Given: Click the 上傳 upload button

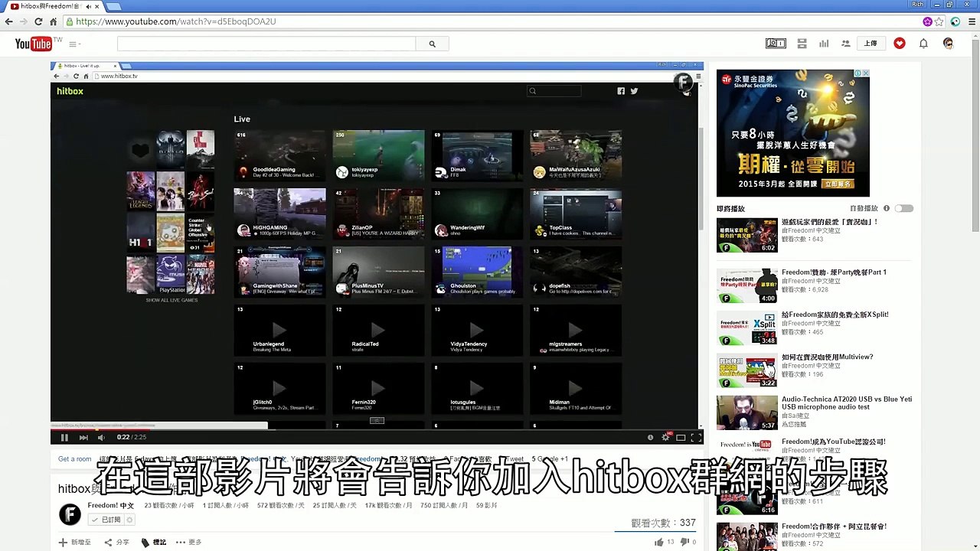Looking at the screenshot, I should (871, 44).
